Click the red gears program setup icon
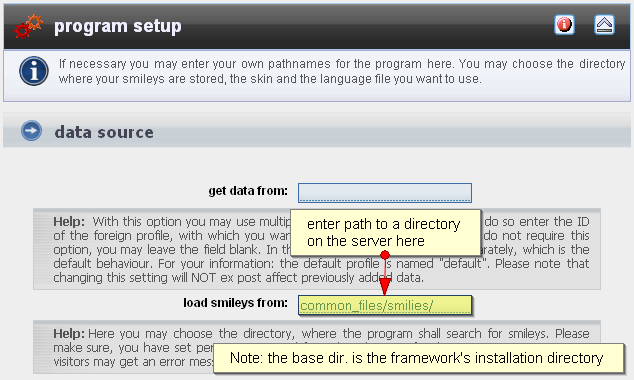 (x=28, y=26)
